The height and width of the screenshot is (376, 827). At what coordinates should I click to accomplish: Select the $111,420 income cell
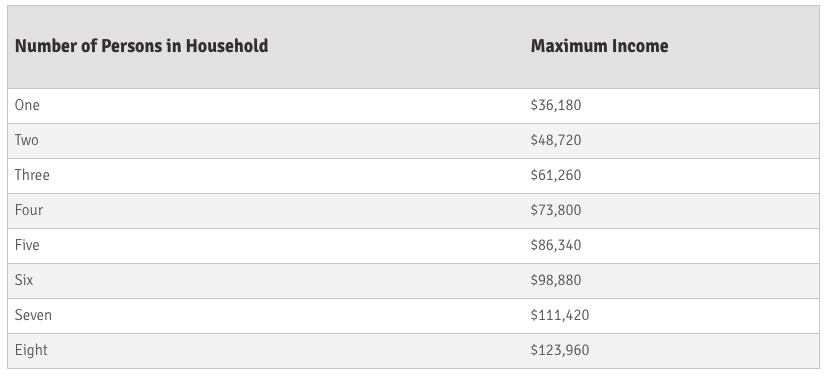(x=560, y=315)
